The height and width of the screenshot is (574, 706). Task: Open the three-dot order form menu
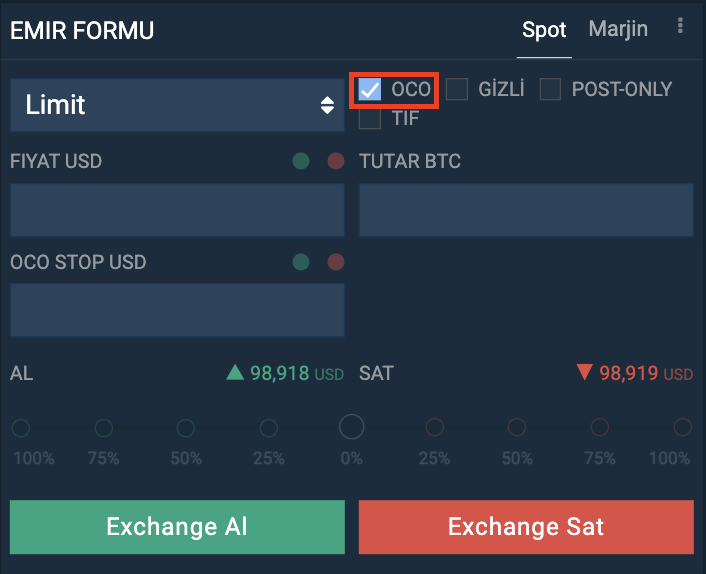(x=680, y=26)
